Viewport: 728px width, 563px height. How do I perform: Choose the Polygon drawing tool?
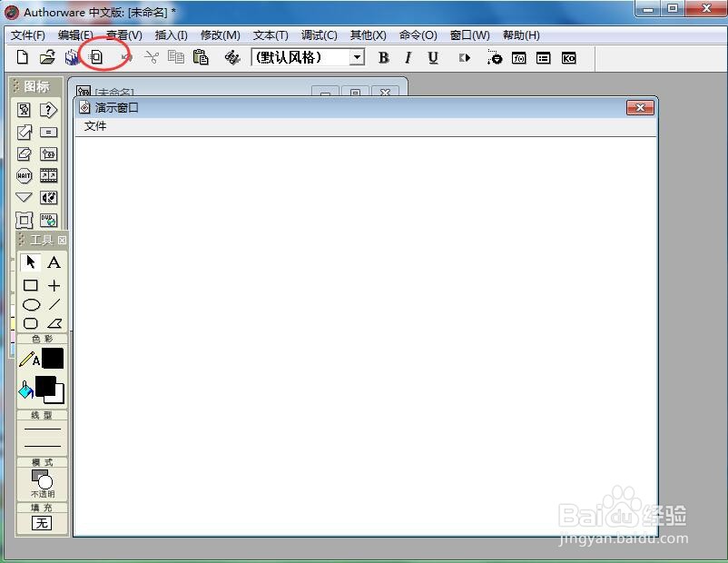(54, 323)
